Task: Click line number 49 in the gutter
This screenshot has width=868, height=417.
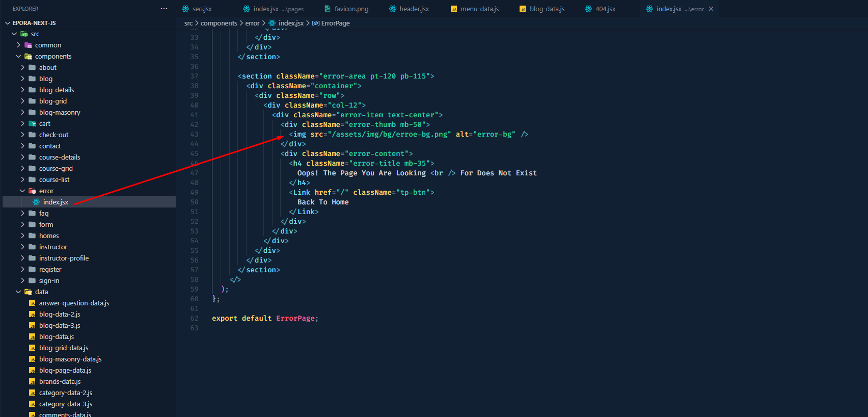Action: 194,193
